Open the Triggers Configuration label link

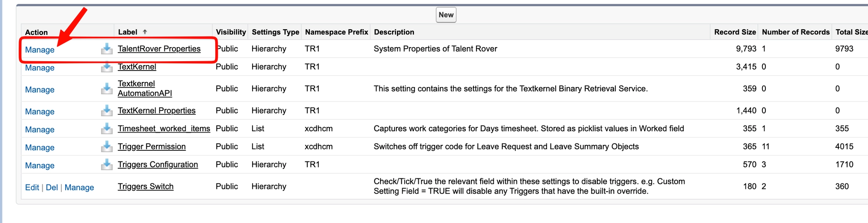158,164
